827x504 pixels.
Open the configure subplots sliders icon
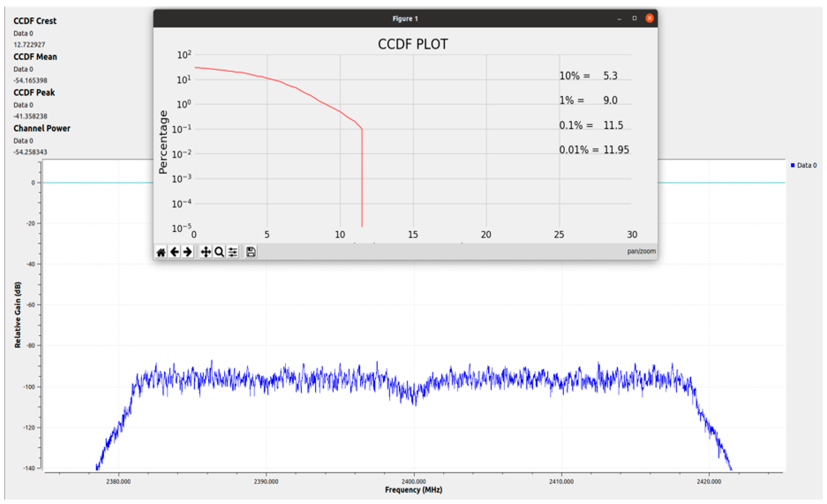[233, 252]
